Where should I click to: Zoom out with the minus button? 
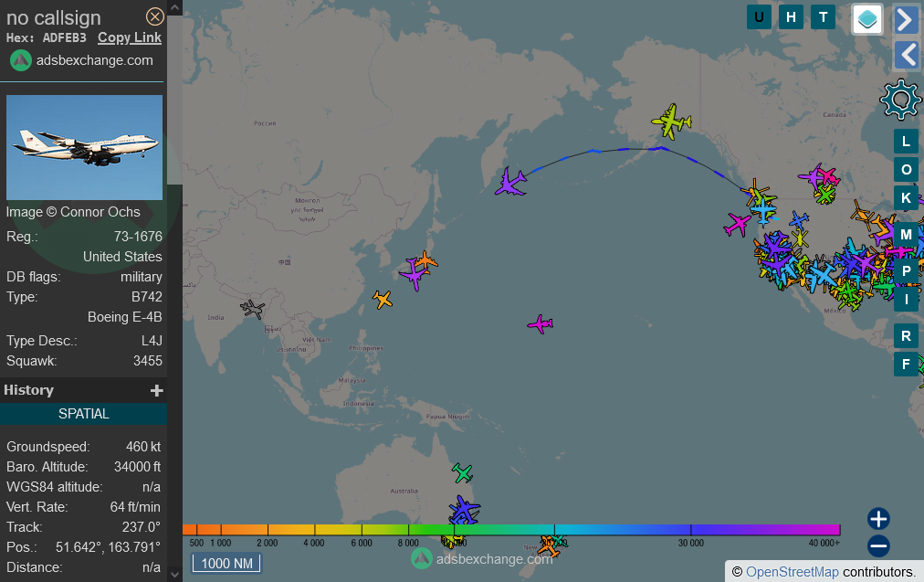[x=878, y=546]
